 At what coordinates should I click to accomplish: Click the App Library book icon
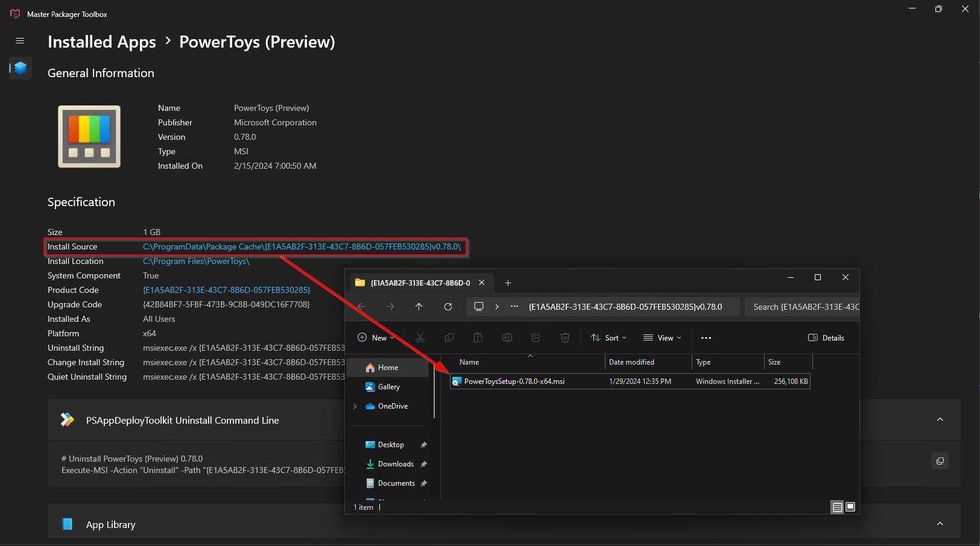[68, 524]
